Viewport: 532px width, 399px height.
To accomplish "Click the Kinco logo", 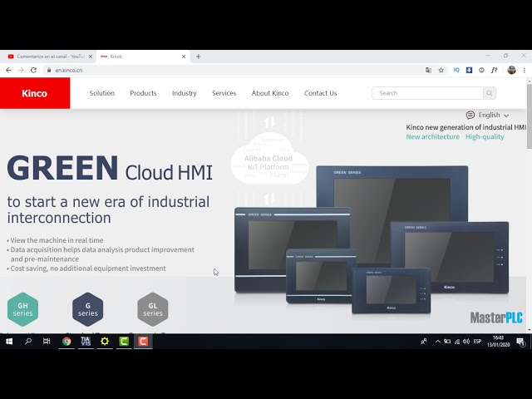I will click(35, 93).
